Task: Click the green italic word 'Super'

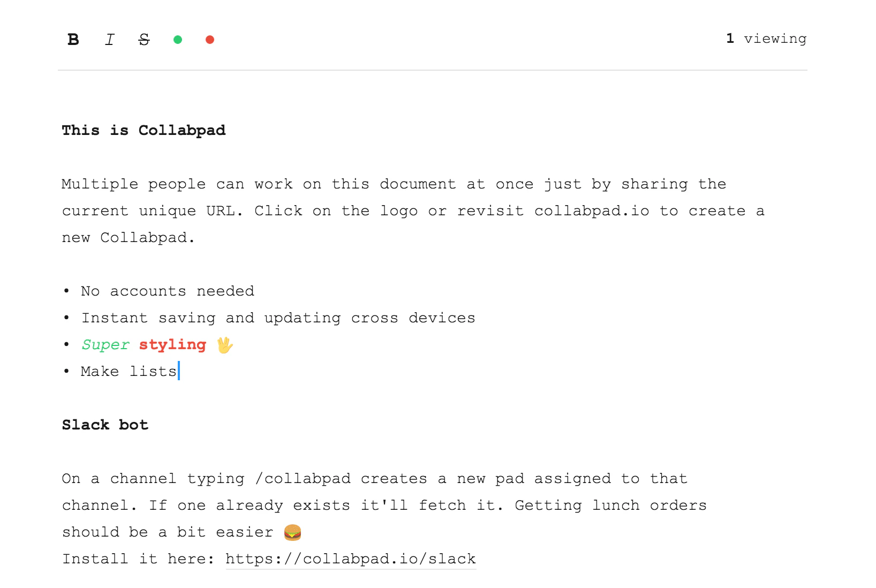Action: pyautogui.click(x=105, y=344)
